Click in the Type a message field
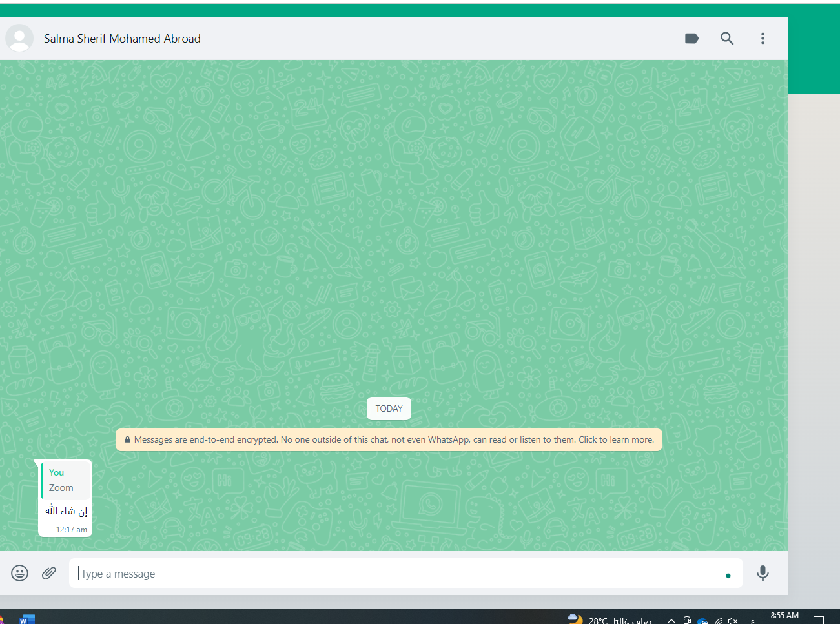 [x=406, y=573]
